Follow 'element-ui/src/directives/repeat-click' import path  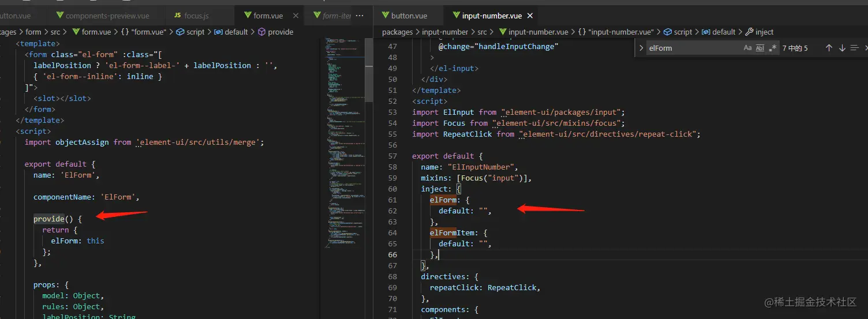click(607, 134)
